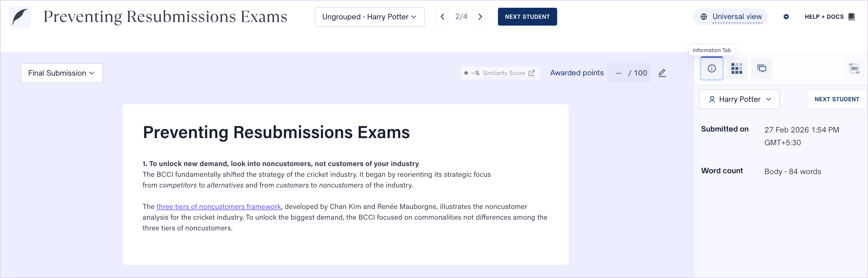The image size is (868, 278).
Task: Click the feather logo icon
Action: point(20,17)
